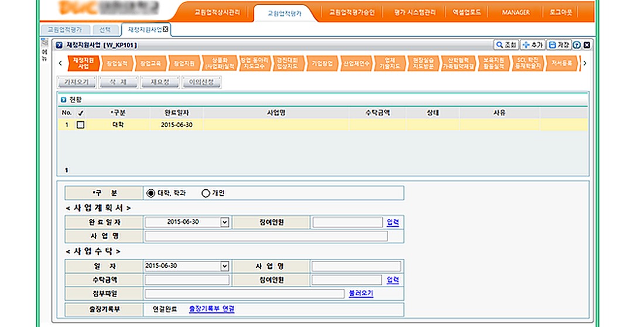Select the 재정지원사업 step arrow
The height and width of the screenshot is (327, 644).
coord(83,63)
